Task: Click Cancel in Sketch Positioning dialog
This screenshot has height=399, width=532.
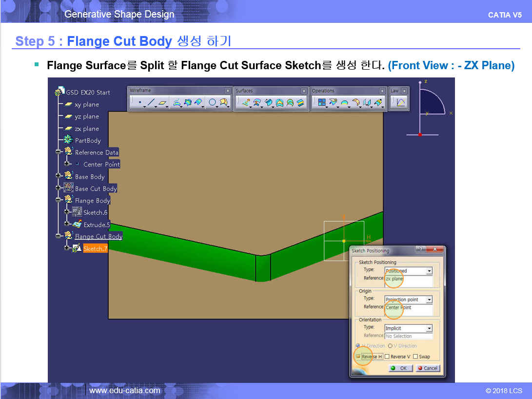Action: 428,368
